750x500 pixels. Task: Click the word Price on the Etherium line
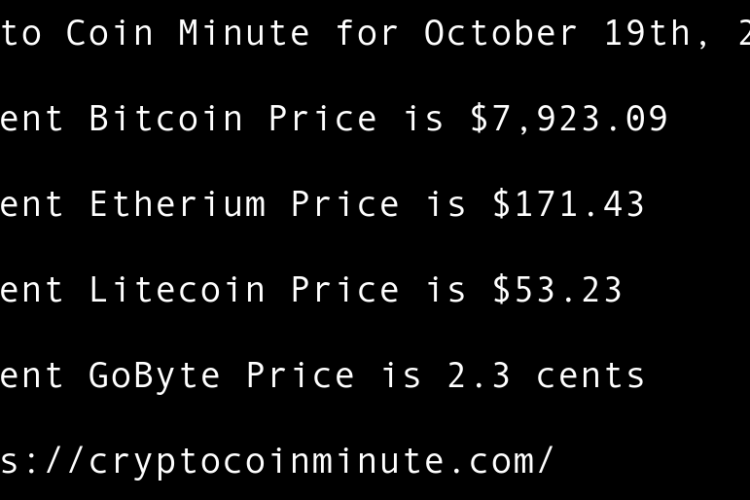(345, 205)
